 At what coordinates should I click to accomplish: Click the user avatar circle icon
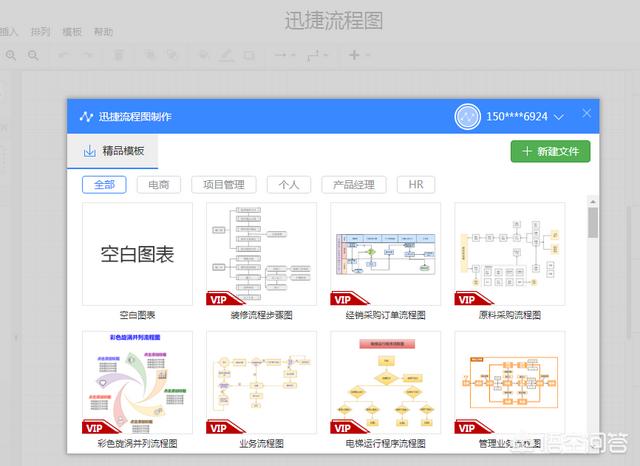coord(467,117)
